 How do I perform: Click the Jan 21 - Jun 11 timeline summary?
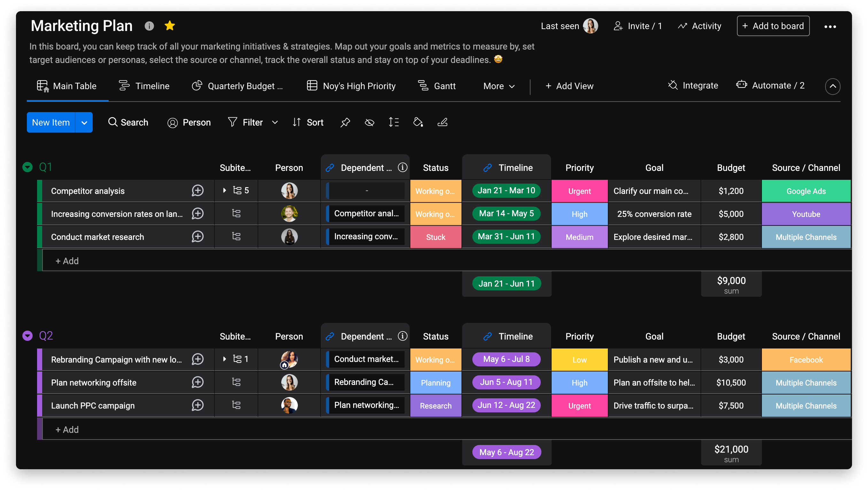[506, 283]
